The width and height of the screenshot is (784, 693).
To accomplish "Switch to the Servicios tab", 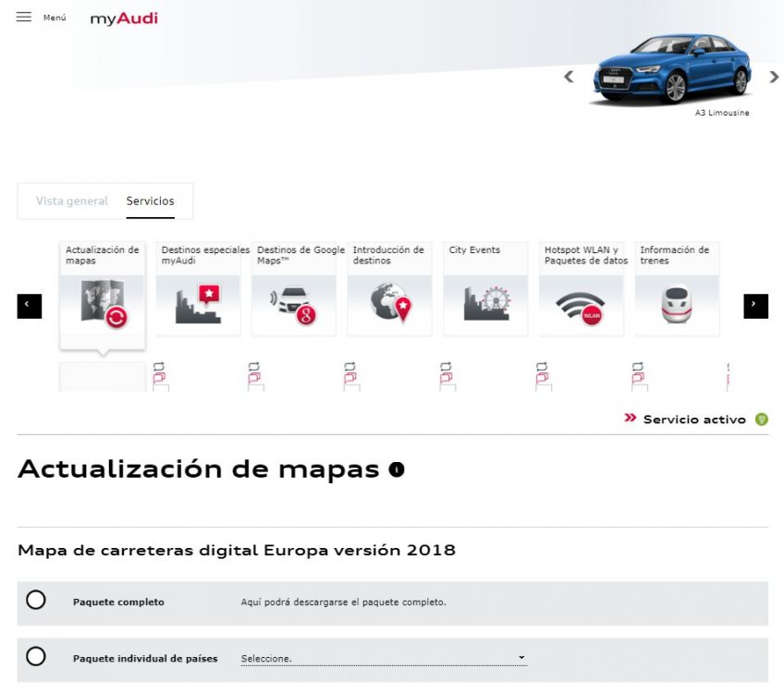I will (150, 201).
